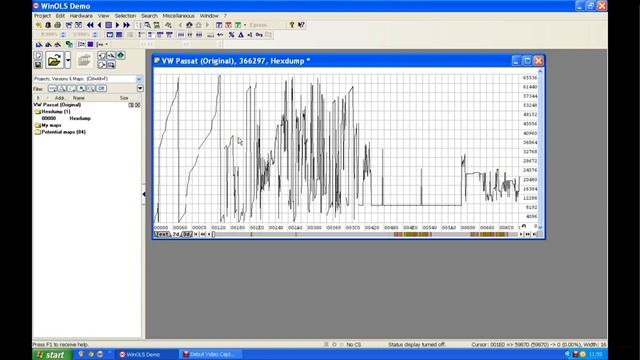This screenshot has height=360, width=640.
Task: Click the undo arrow icon in second toolbar
Action: click(x=220, y=35)
